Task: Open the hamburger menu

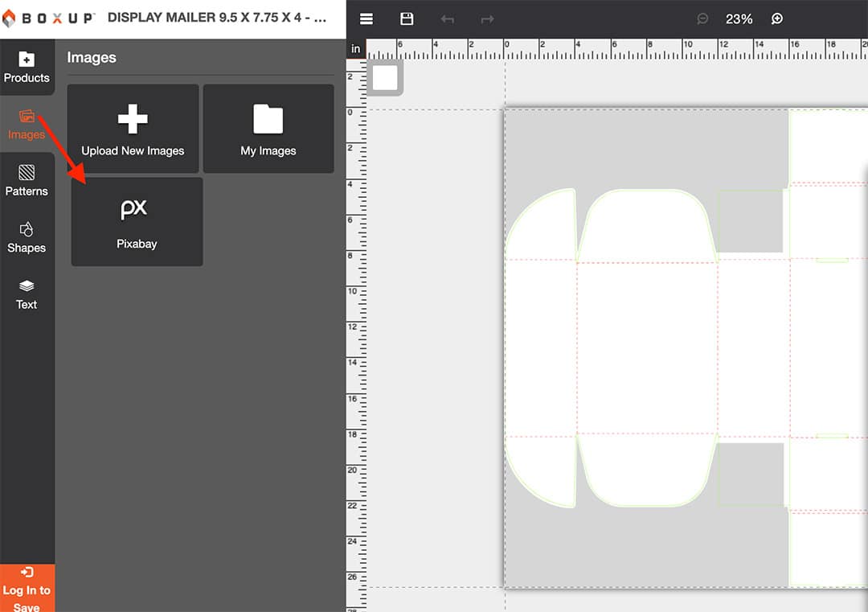Action: [x=366, y=18]
